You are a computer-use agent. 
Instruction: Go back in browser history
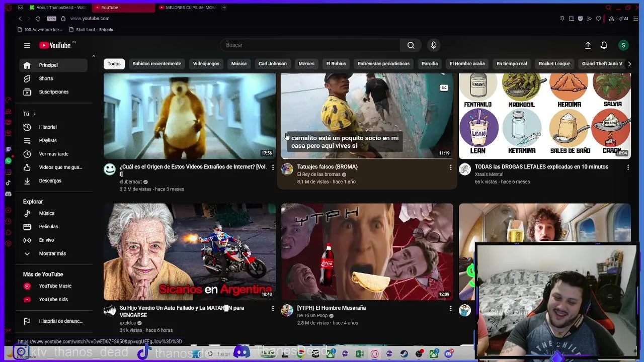[20, 19]
